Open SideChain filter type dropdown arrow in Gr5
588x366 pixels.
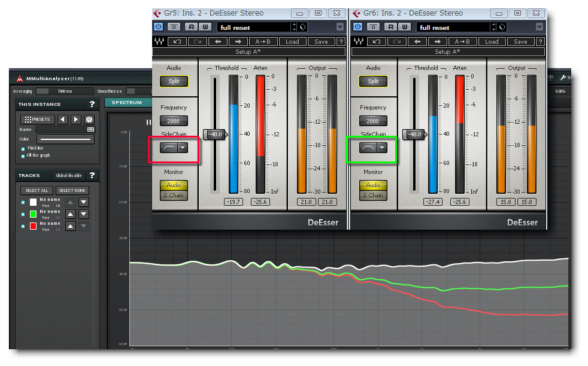(x=183, y=148)
